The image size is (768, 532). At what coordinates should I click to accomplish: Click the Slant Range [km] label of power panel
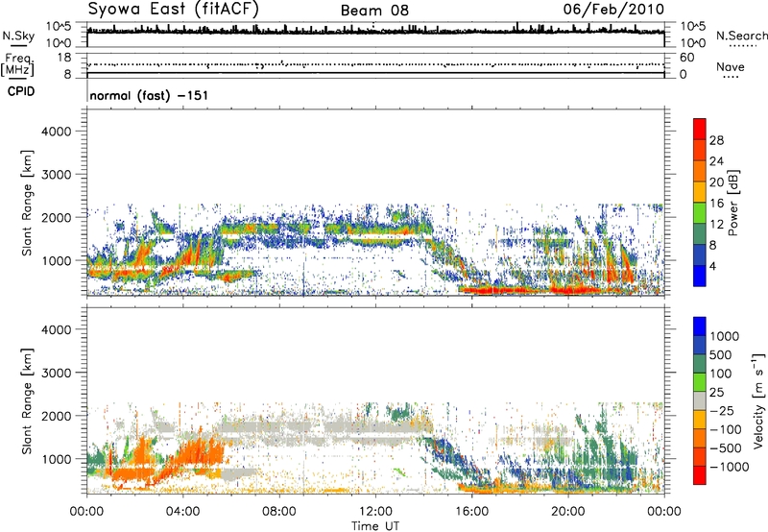point(27,203)
